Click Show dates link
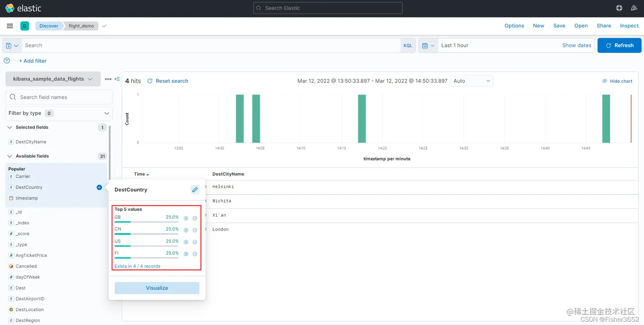Screen dimensions: 644x325 pyautogui.click(x=577, y=46)
